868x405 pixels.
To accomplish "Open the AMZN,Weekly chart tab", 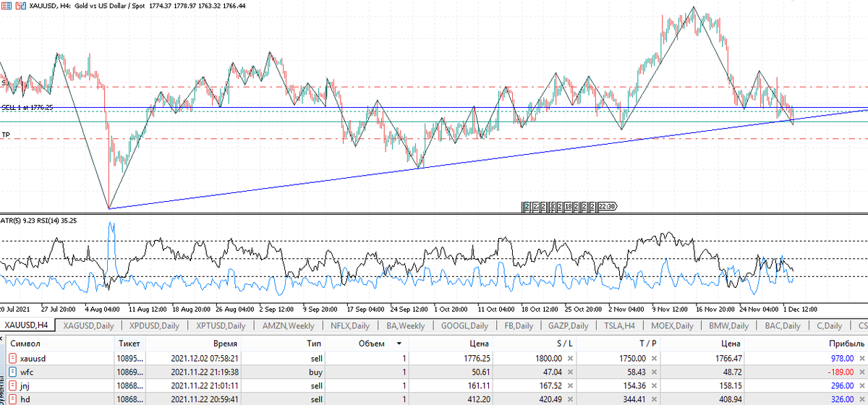I will (288, 325).
